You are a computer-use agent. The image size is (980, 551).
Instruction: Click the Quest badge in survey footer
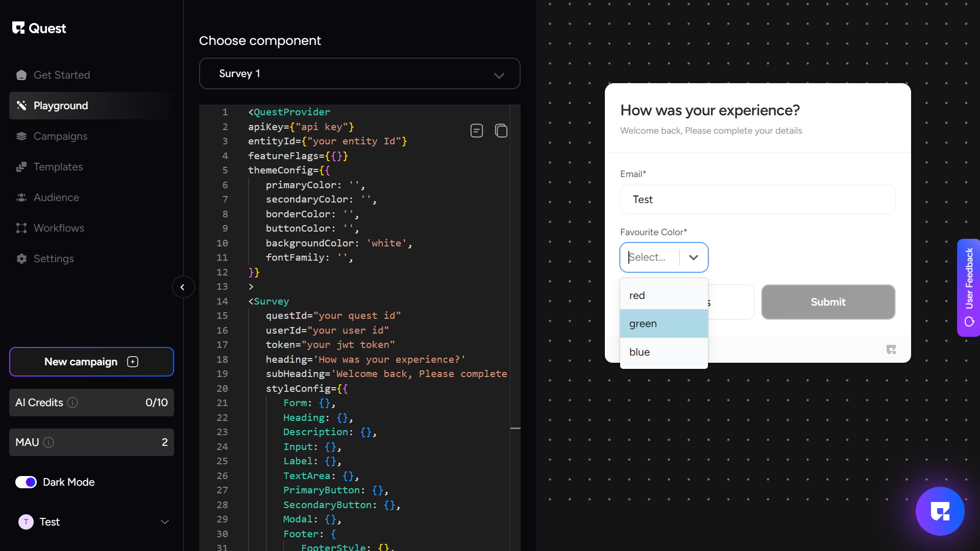(x=891, y=349)
